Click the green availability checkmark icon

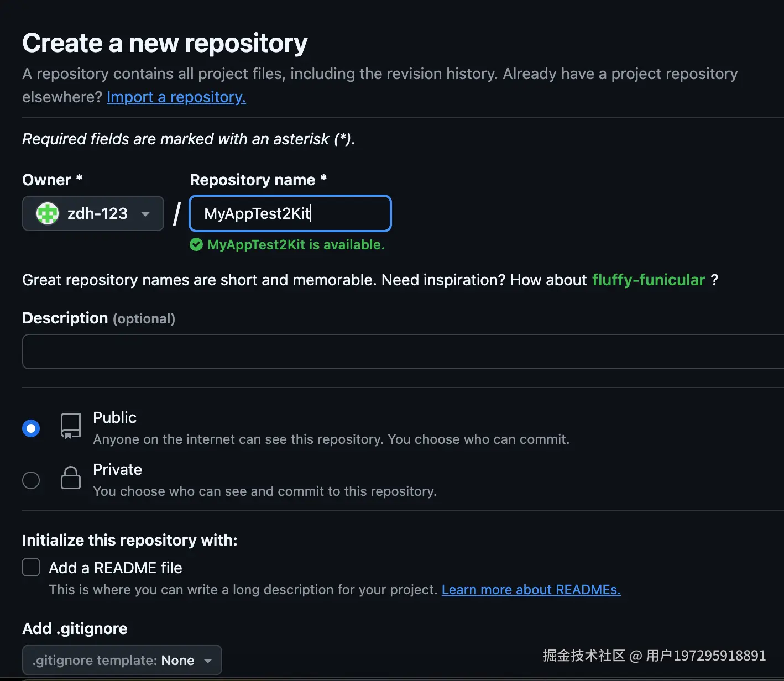196,245
